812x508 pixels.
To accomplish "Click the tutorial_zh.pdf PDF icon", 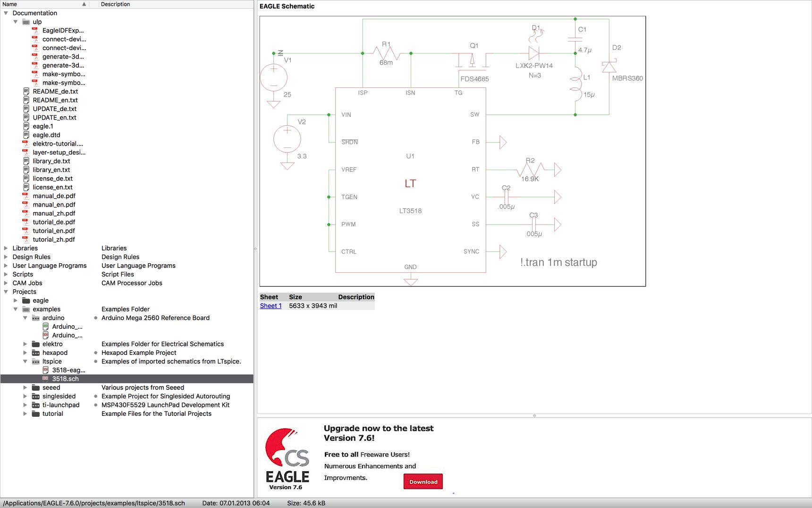I will pos(25,239).
